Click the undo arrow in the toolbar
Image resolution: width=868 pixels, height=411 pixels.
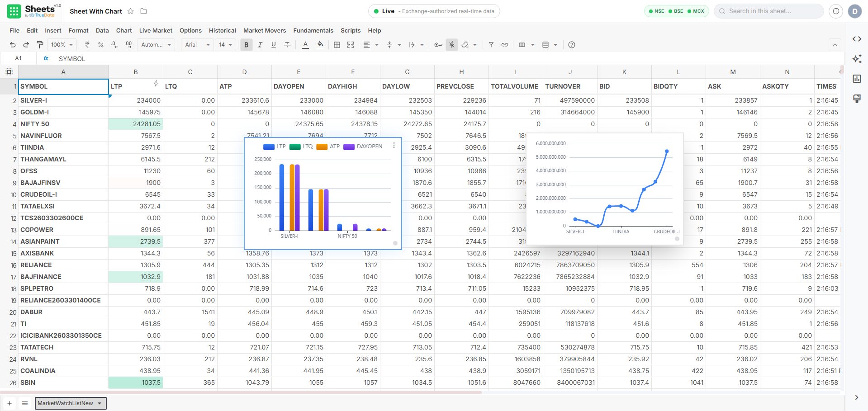(13, 45)
